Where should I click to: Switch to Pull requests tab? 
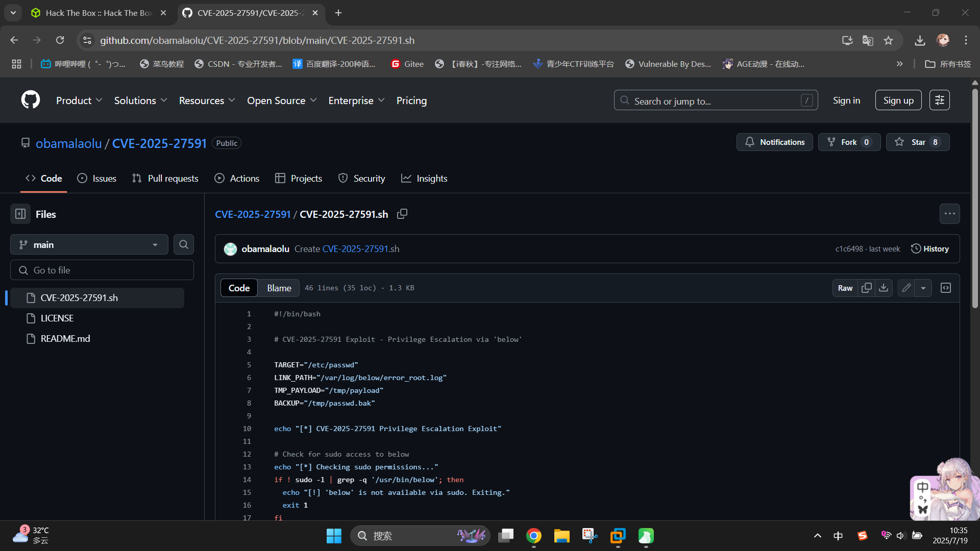point(165,179)
